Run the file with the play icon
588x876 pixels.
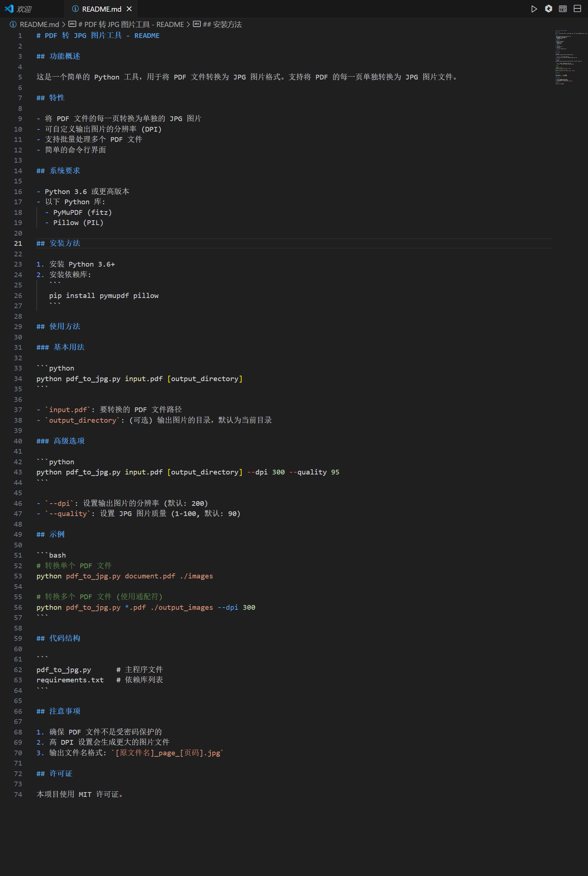click(534, 9)
